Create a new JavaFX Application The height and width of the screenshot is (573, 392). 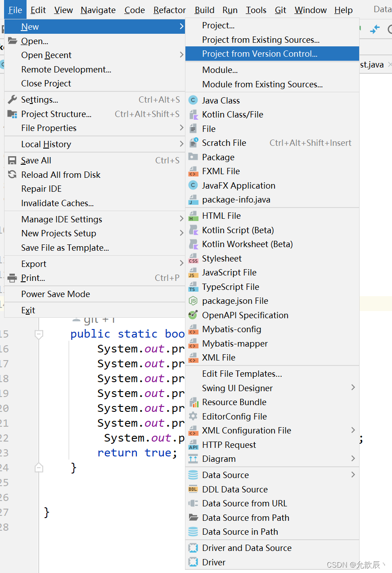point(234,185)
